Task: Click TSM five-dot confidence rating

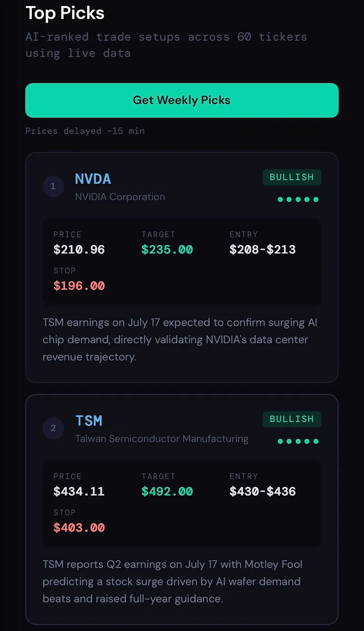Action: click(x=298, y=441)
